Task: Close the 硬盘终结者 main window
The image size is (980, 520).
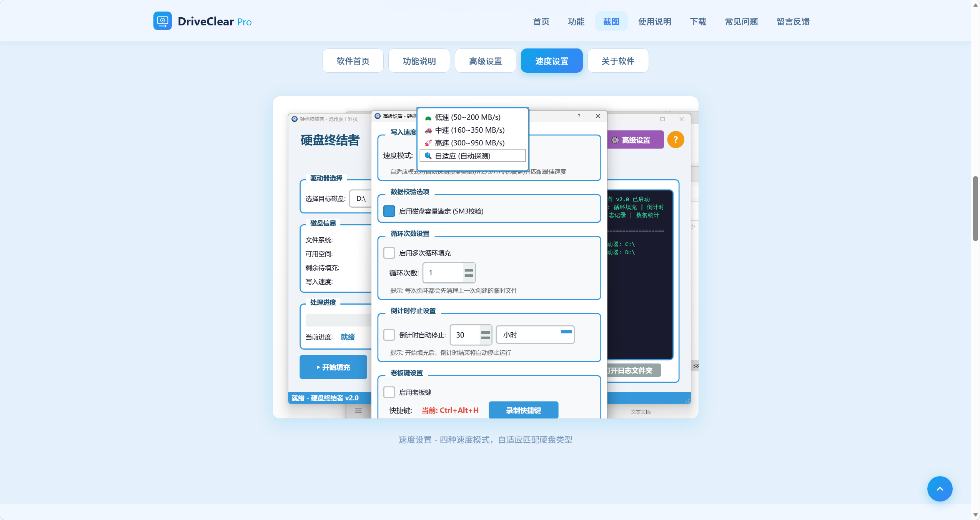Action: coord(681,119)
